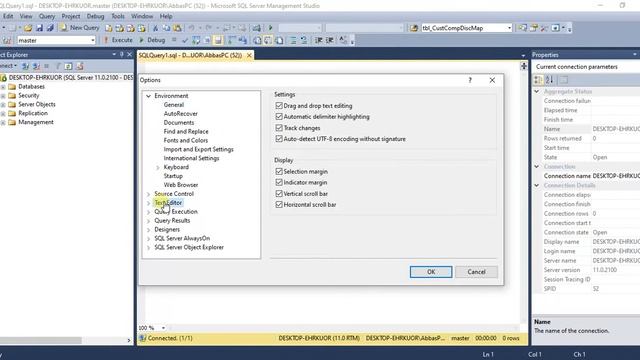Screen dimensions: 640x360
Task: Select International Settings in Options tree
Action: (x=191, y=158)
